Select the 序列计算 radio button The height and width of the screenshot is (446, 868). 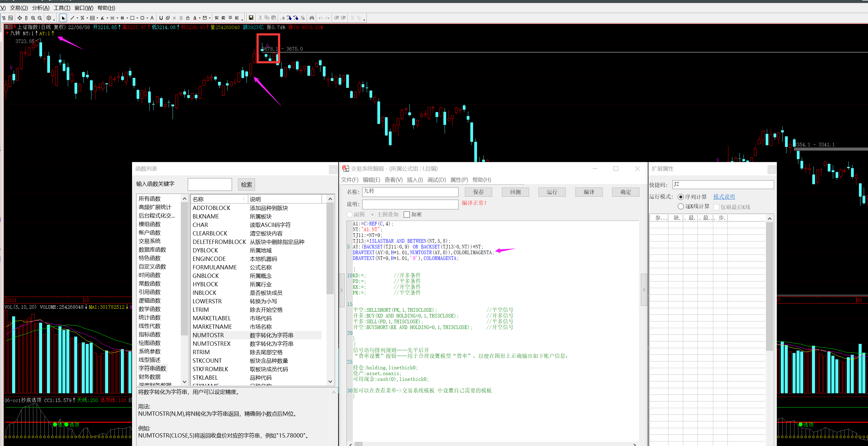(681, 197)
